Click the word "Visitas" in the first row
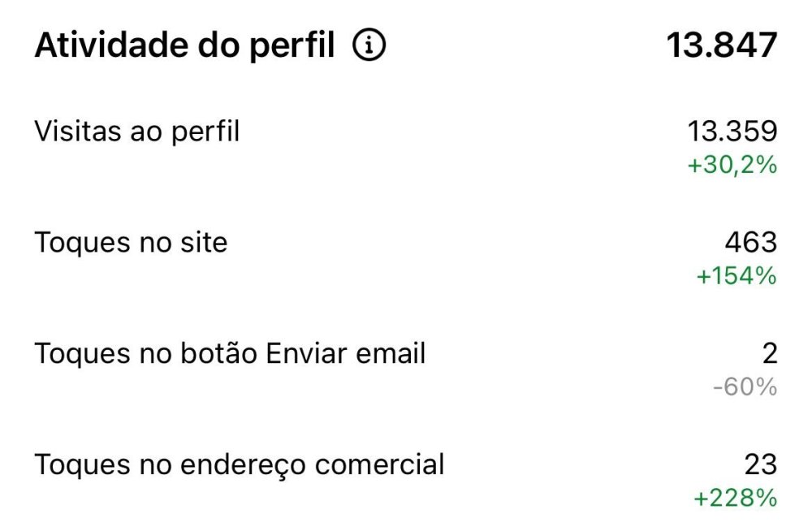The height and width of the screenshot is (527, 812). (x=77, y=131)
